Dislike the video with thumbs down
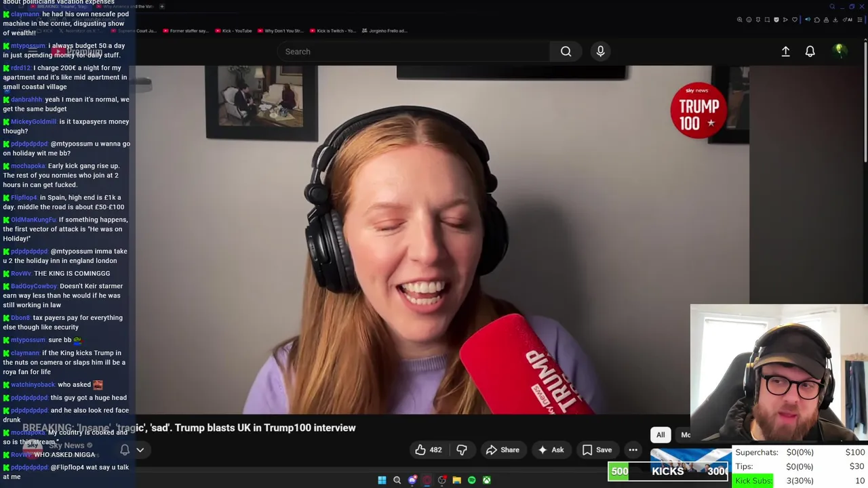 coord(462,450)
